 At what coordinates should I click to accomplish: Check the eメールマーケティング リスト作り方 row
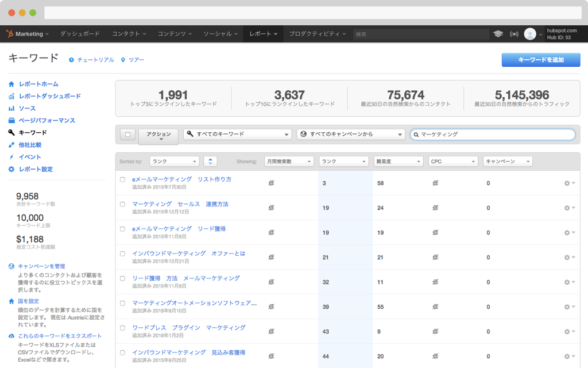[x=122, y=179]
